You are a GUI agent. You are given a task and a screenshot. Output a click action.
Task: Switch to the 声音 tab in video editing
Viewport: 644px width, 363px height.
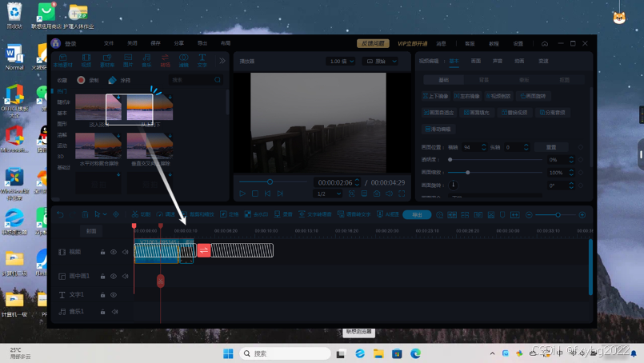[498, 61]
